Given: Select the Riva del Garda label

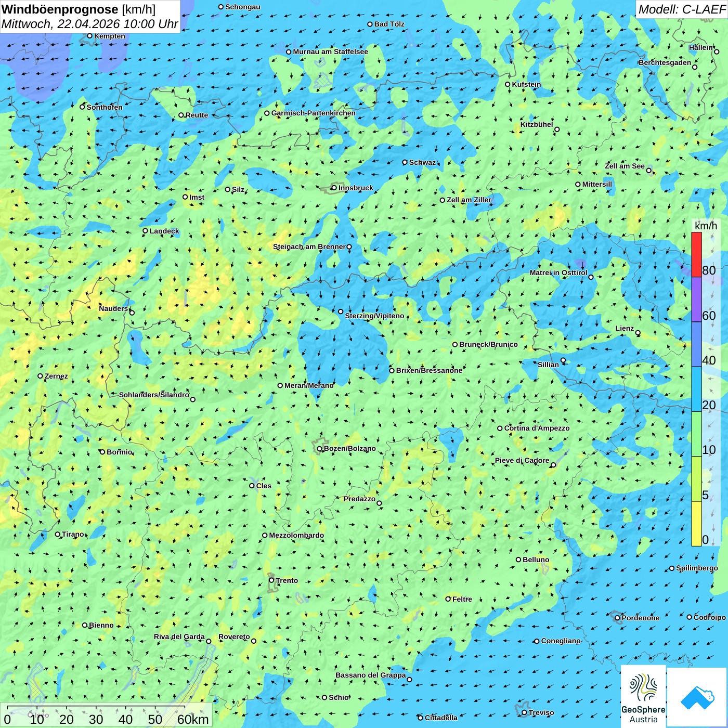Looking at the screenshot, I should tap(179, 636).
